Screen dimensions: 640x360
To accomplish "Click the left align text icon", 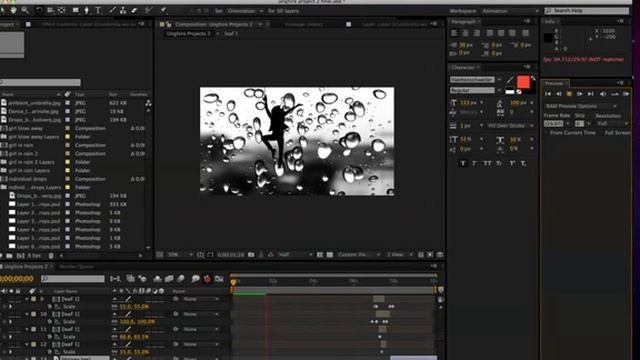I will click(455, 33).
